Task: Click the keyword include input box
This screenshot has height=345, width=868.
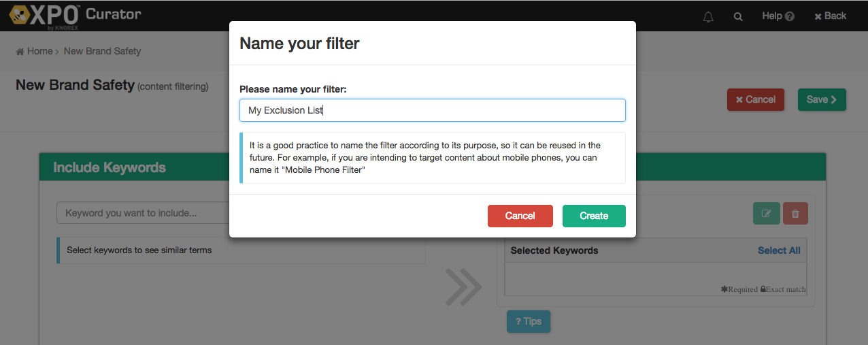Action: point(143,213)
